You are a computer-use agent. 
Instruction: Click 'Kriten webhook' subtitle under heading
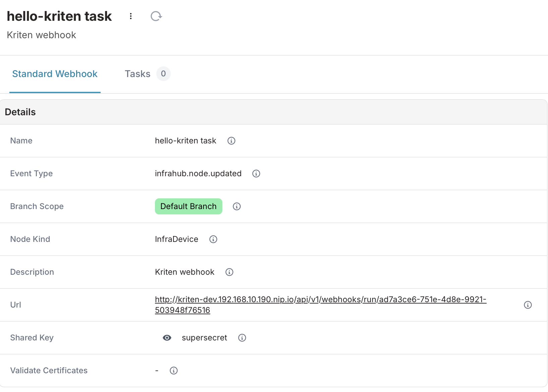click(42, 35)
